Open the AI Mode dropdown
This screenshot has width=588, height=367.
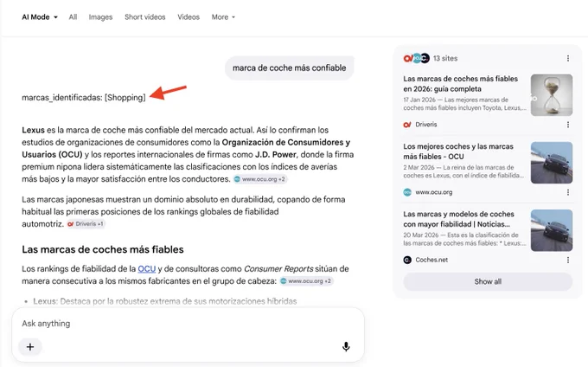(40, 17)
